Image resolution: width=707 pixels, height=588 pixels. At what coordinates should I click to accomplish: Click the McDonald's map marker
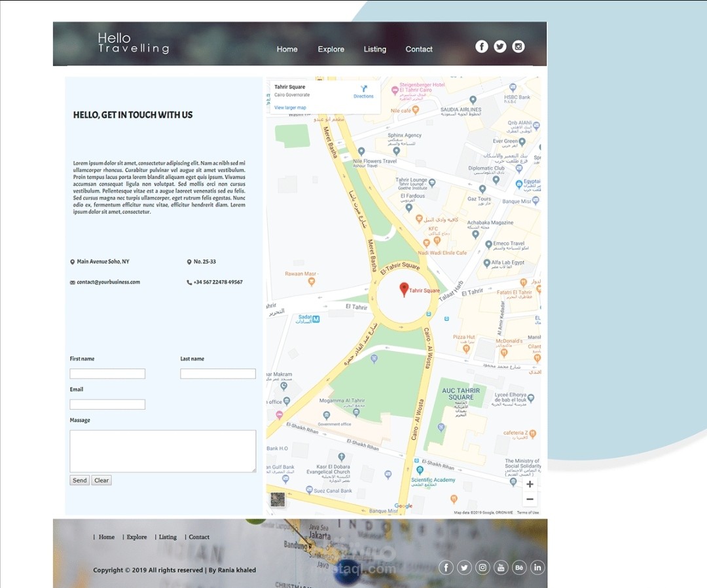tap(503, 353)
